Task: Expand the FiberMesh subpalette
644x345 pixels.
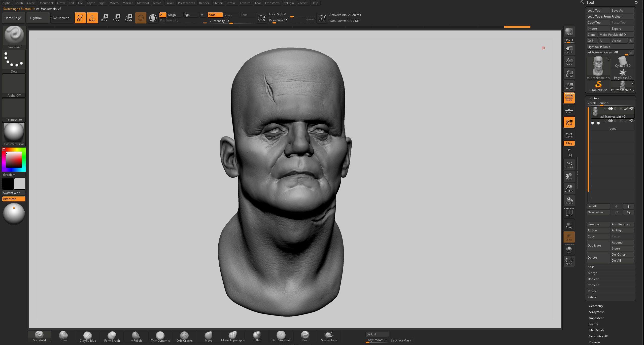Action: (x=596, y=330)
